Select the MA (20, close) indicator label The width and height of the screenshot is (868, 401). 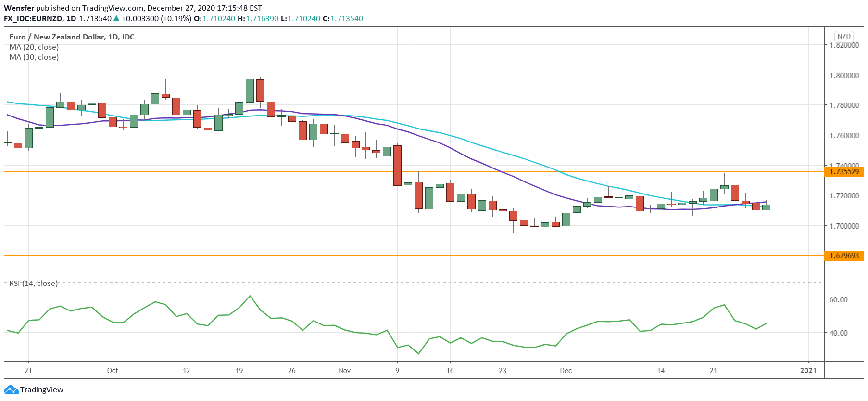coord(34,47)
